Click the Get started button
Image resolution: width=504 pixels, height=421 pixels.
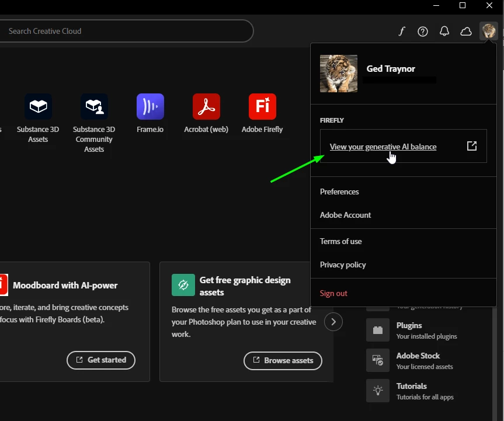(101, 360)
